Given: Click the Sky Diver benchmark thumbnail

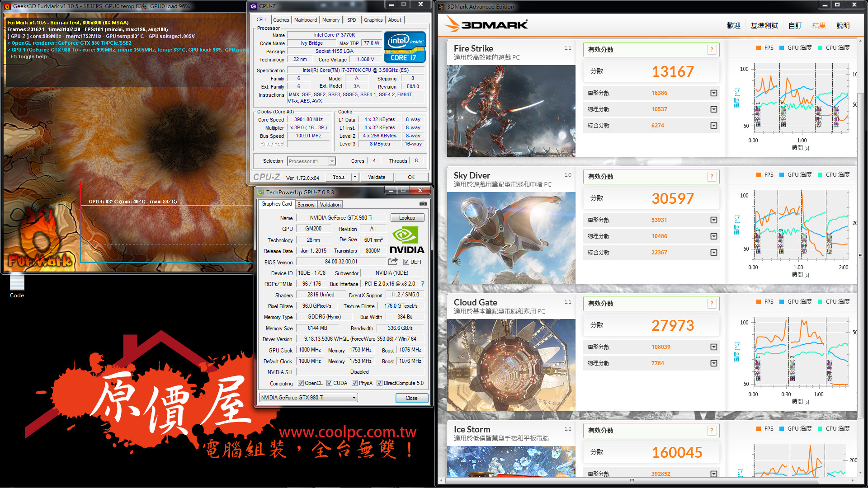Looking at the screenshot, I should point(511,238).
